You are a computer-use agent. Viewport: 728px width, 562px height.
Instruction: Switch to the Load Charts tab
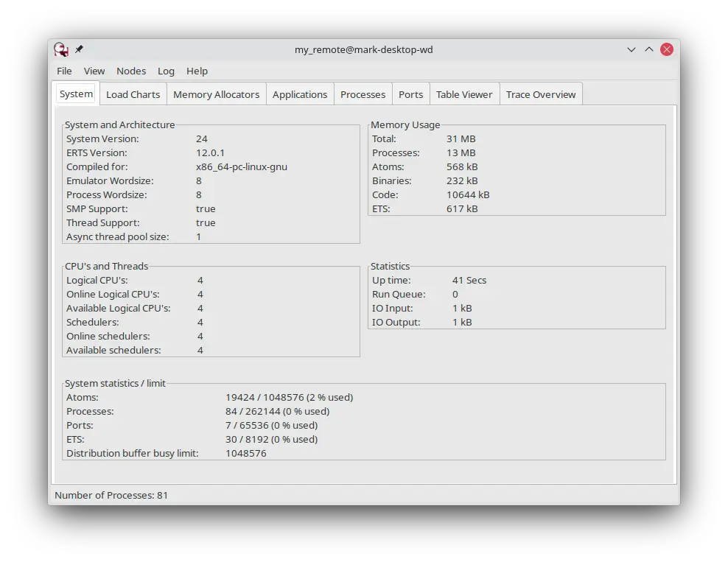[x=133, y=94]
